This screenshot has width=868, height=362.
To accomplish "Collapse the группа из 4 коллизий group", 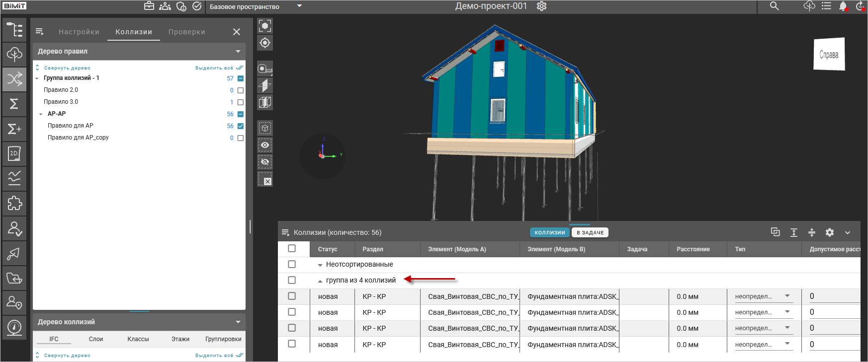I will click(x=320, y=281).
